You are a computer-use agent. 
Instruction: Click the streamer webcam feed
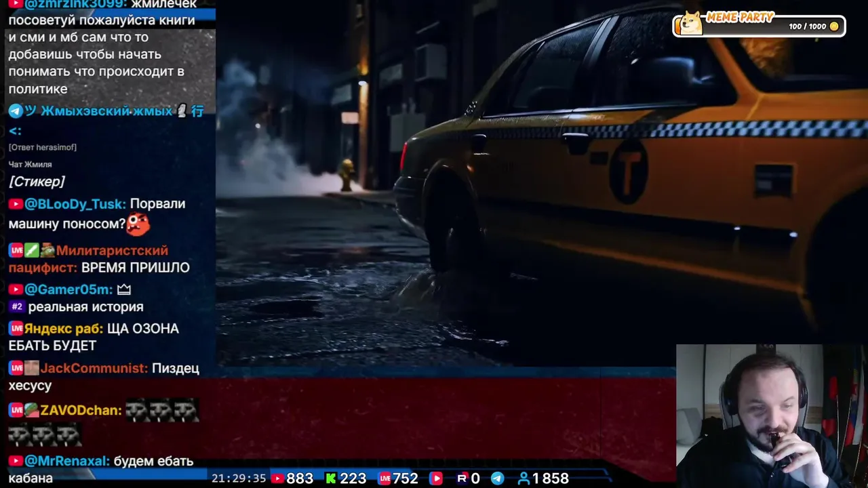pyautogui.click(x=772, y=416)
